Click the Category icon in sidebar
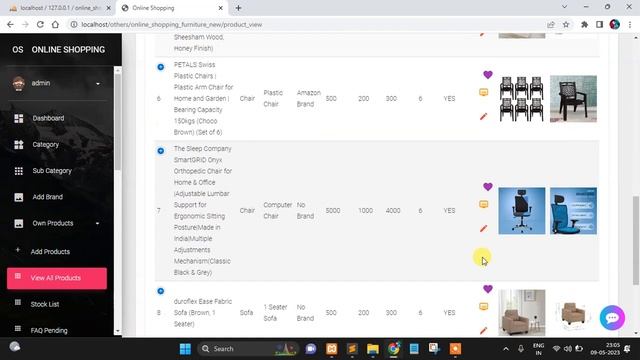 (x=19, y=144)
